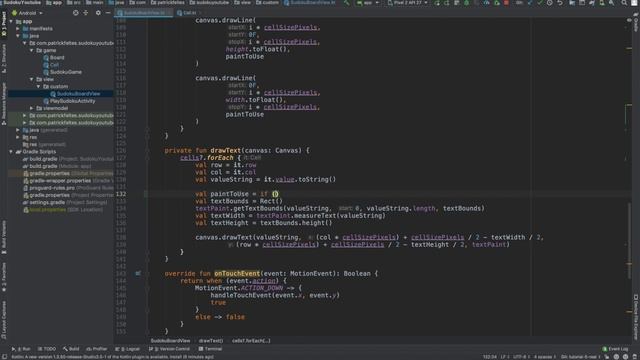Select SudokuBoardView in project tree

pos(78,94)
